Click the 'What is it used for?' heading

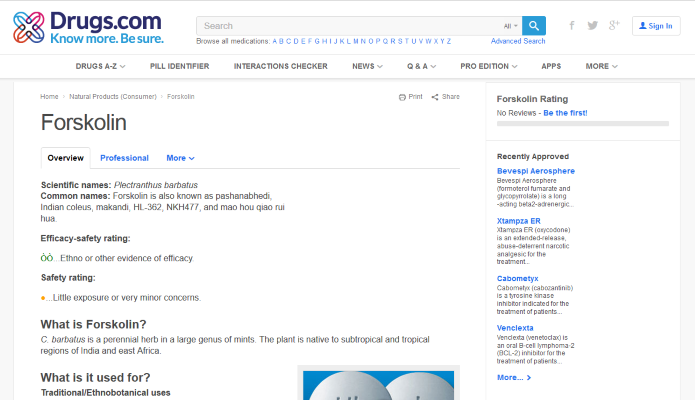95,378
